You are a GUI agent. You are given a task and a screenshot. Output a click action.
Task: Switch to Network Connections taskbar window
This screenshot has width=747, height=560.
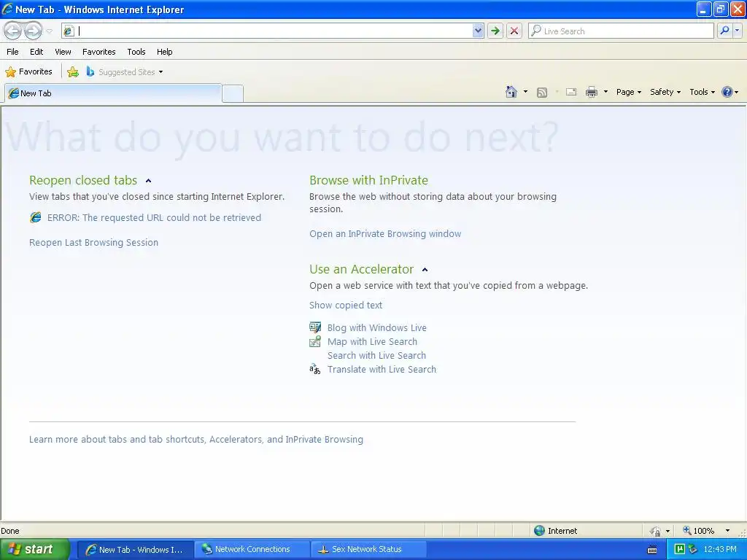pos(252,549)
